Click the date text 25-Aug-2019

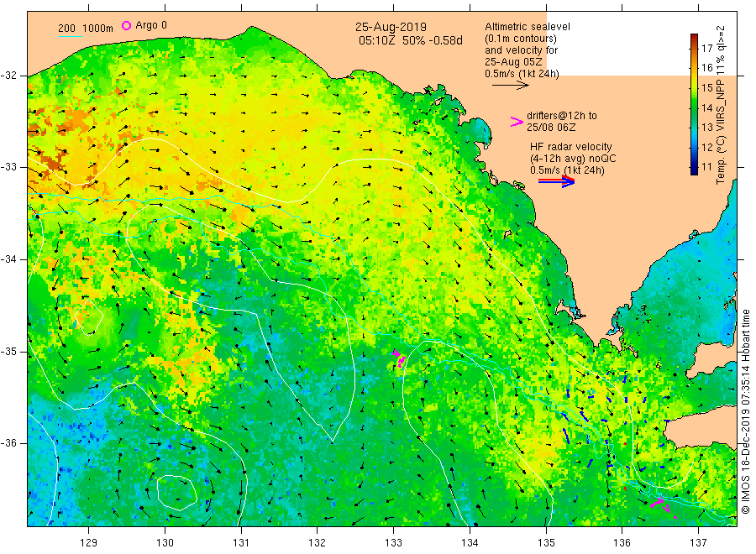[x=391, y=27]
